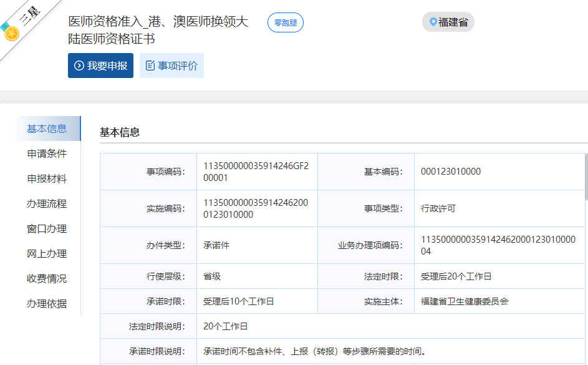The width and height of the screenshot is (588, 365).
Task: Select the 基本信息 sidebar tab
Action: click(47, 129)
